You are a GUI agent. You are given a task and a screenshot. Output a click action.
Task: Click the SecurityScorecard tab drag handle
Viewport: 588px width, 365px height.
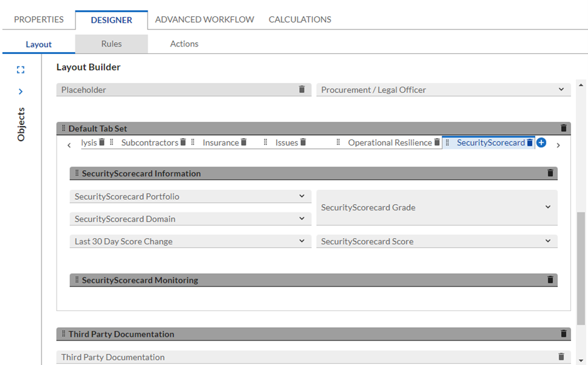[x=447, y=143]
